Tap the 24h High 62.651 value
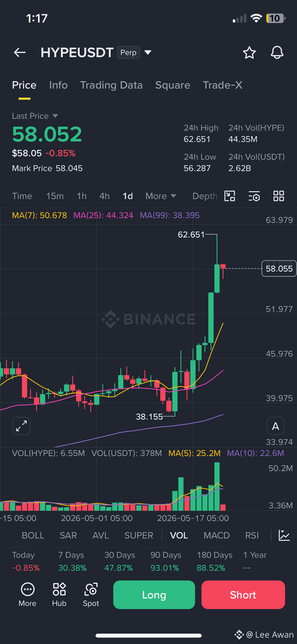Screen dimensions: 297x644 point(197,139)
